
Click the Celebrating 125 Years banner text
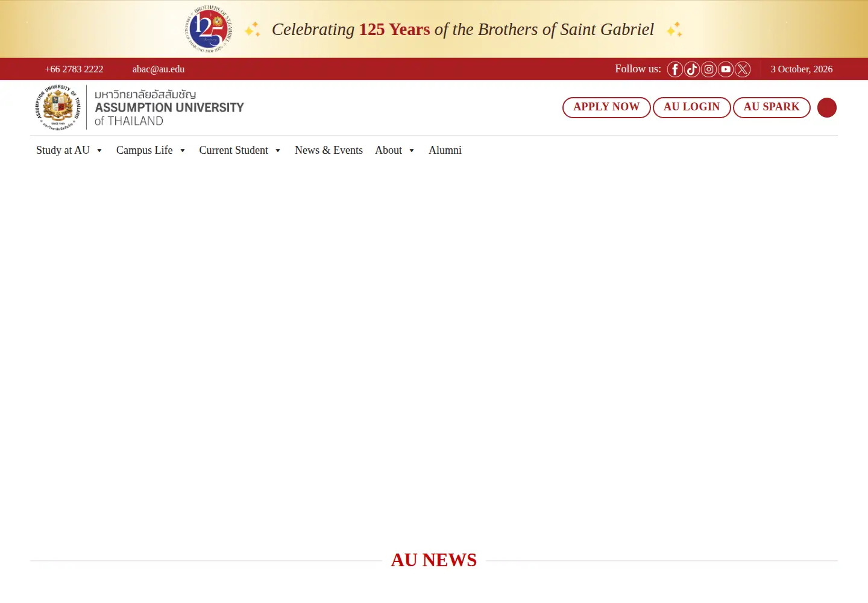(x=463, y=30)
